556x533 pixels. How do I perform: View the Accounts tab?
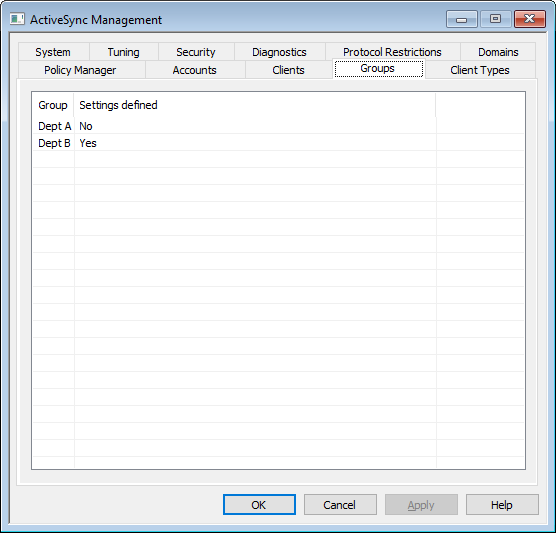pyautogui.click(x=195, y=70)
